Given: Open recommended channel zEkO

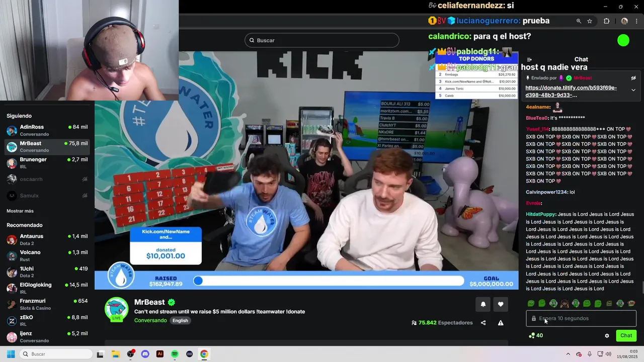Looking at the screenshot, I should click(47, 321).
